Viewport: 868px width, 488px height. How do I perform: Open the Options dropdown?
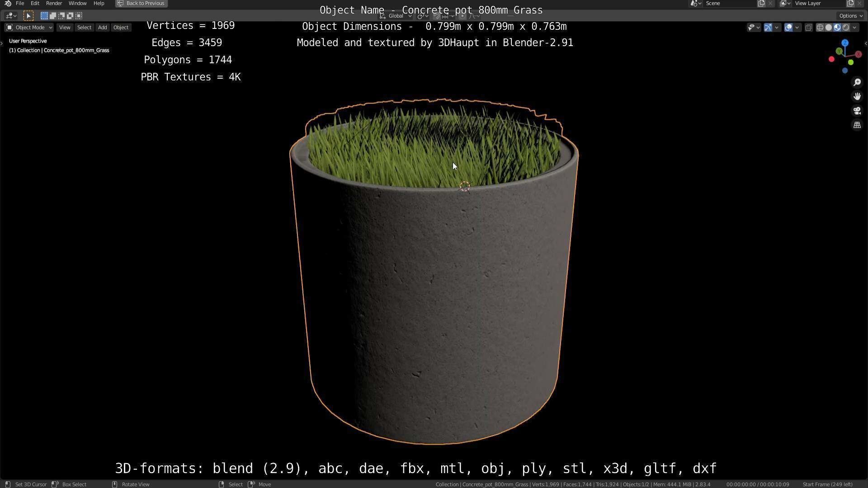point(851,16)
